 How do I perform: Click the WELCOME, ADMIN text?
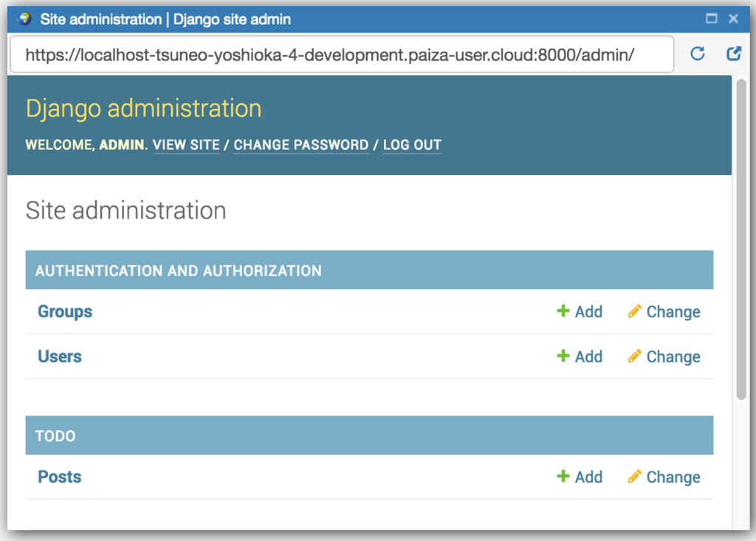(86, 145)
